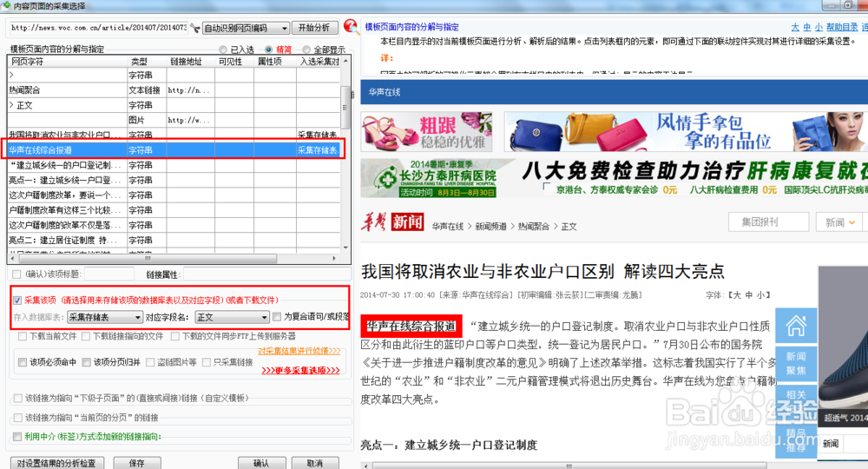Click the 新闻频道 breadcrumb link
The width and height of the screenshot is (868, 469).
coord(490,227)
